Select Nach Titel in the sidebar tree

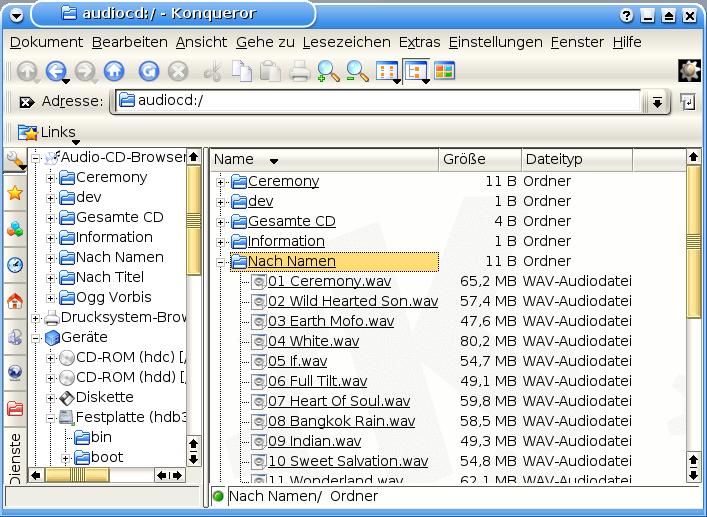coord(102,277)
